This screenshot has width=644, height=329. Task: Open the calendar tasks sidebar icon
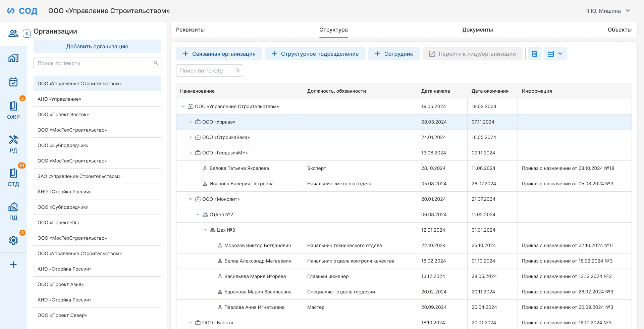[13, 82]
